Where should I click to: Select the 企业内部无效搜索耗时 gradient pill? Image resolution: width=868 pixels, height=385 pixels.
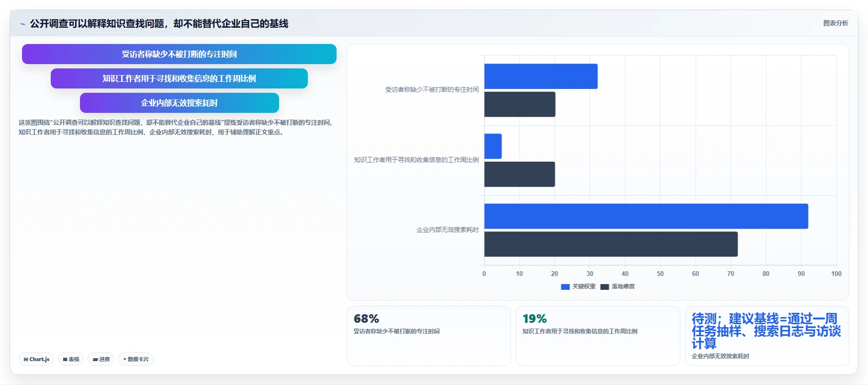[179, 103]
